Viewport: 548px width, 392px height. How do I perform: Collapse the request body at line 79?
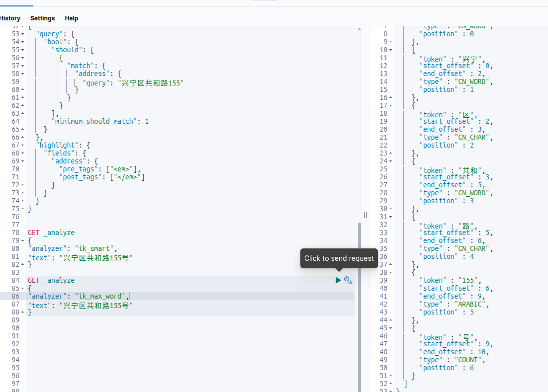coord(23,241)
